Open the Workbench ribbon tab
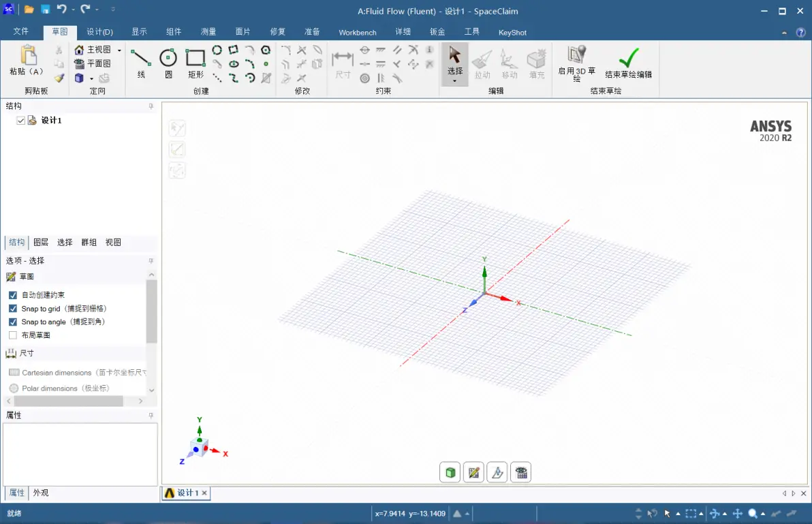Image resolution: width=812 pixels, height=524 pixels. tap(358, 33)
